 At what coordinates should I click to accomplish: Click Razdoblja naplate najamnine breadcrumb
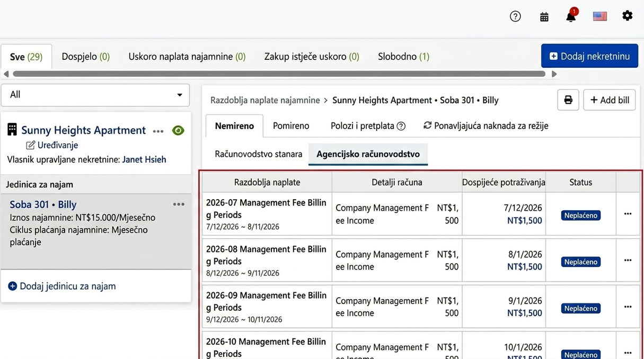tap(265, 100)
